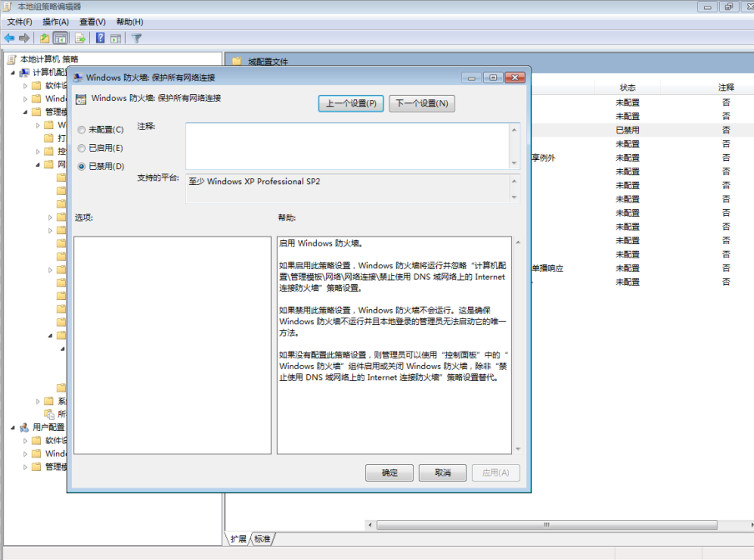The height and width of the screenshot is (560, 754).
Task: Click the main window left scroll arrow
Action: 369,525
